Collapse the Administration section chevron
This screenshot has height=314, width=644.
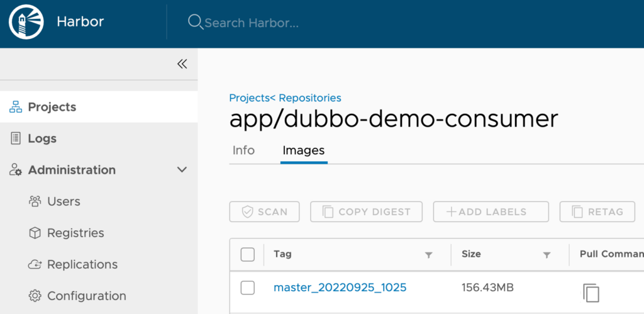tap(182, 170)
